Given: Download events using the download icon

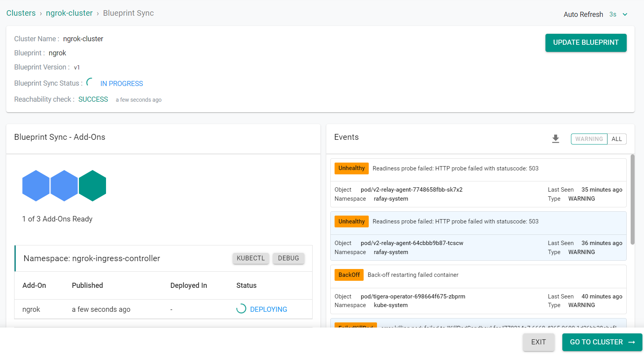Looking at the screenshot, I should point(555,139).
